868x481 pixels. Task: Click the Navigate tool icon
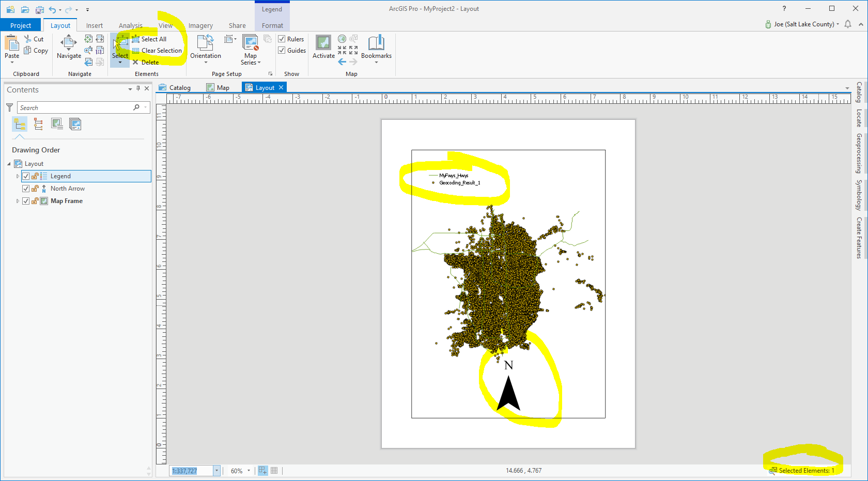point(69,43)
